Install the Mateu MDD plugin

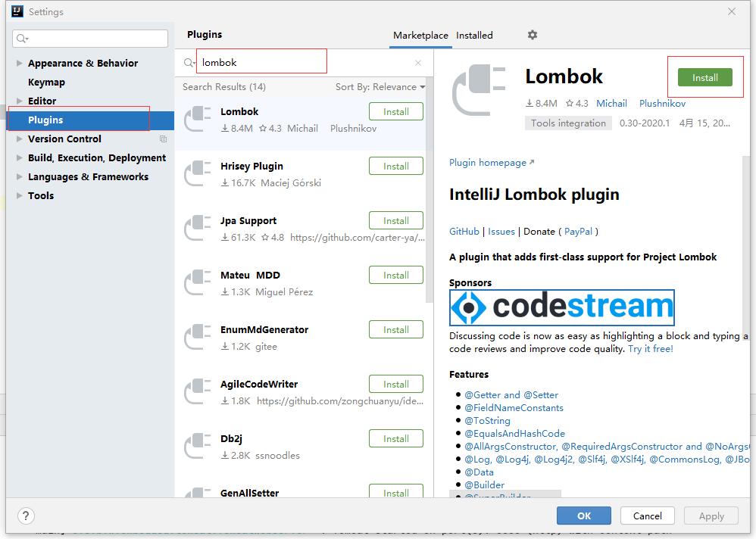[396, 275]
